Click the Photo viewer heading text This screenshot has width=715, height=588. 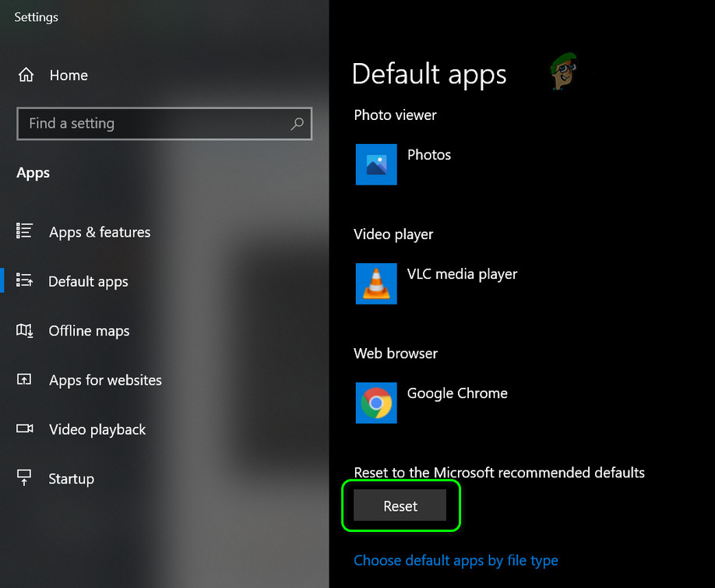coord(395,114)
